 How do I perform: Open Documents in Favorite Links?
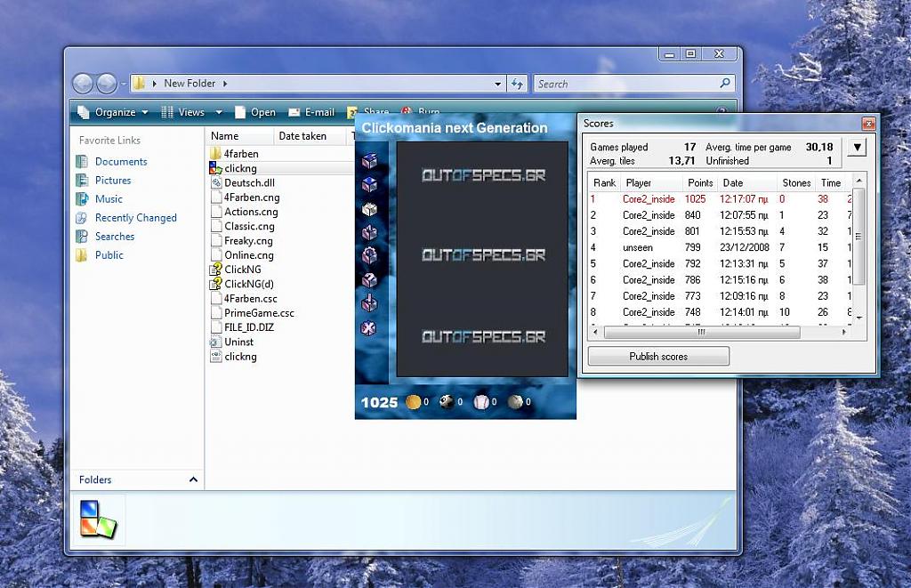pyautogui.click(x=111, y=162)
